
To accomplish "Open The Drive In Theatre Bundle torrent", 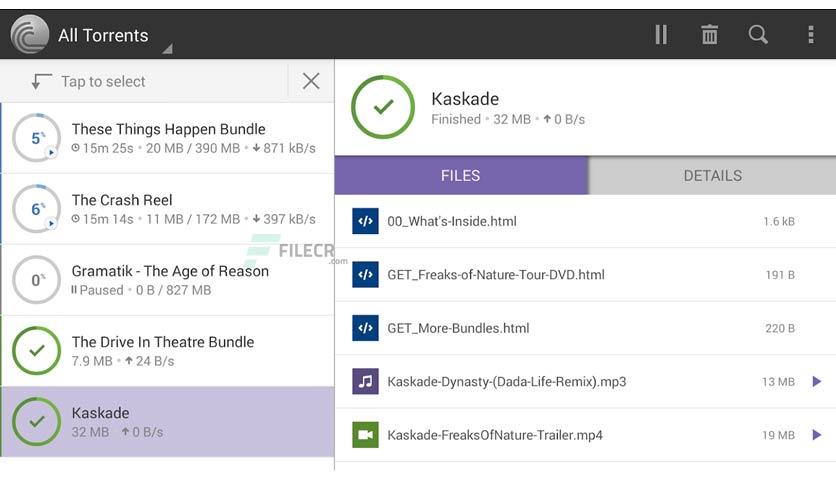I will click(x=167, y=350).
